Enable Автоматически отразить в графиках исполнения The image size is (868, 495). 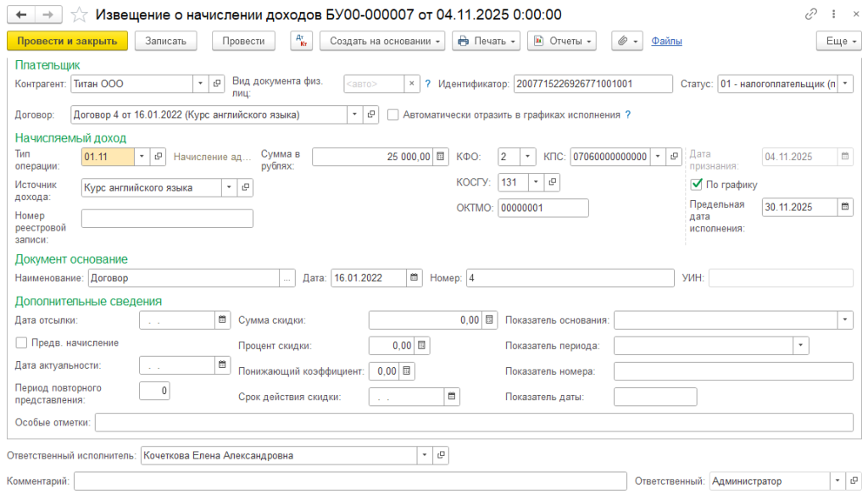click(x=393, y=114)
